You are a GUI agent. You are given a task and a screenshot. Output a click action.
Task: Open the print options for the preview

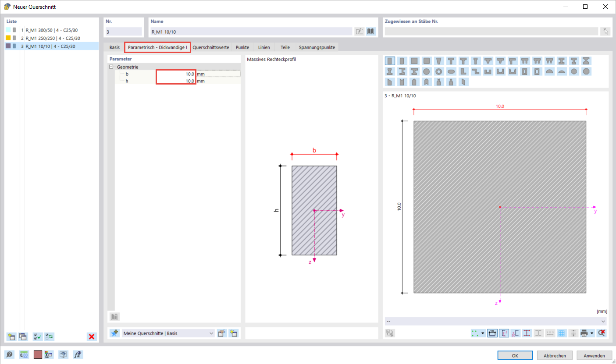coord(584,333)
